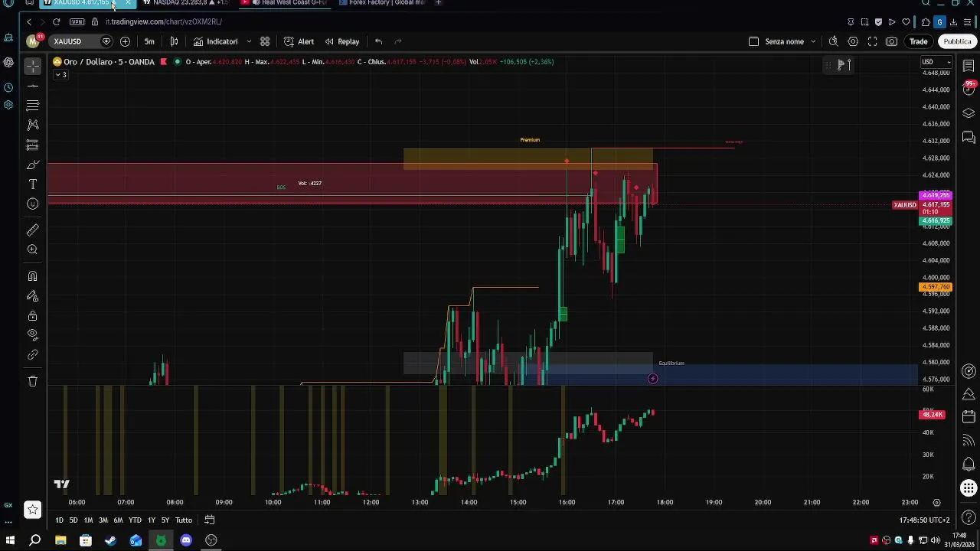Viewport: 980px width, 551px height.
Task: Activate the zoom in tool
Action: [32, 249]
